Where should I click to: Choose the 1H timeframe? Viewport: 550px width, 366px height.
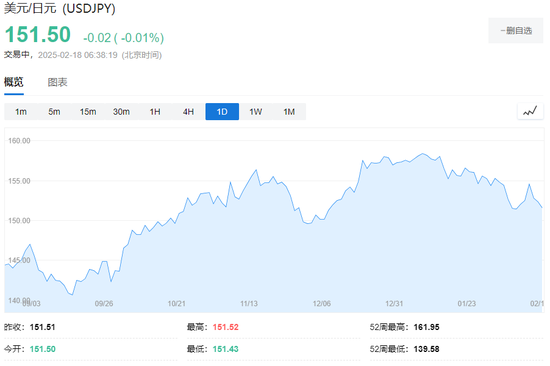(x=155, y=112)
